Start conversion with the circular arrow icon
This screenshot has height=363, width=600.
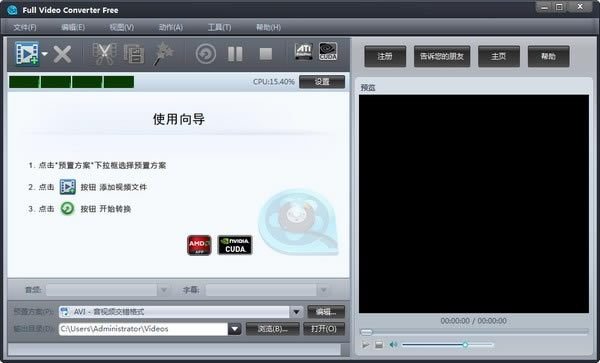click(x=206, y=54)
